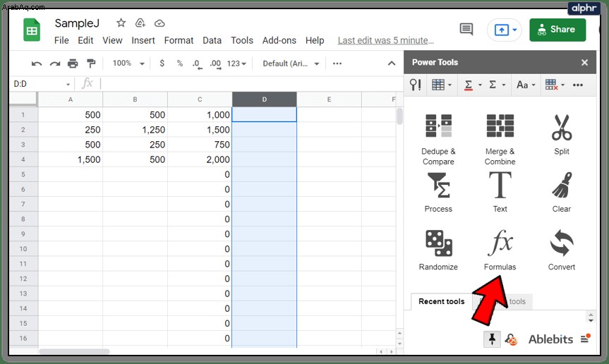The width and height of the screenshot is (609, 364).
Task: Collapse the toolbar with the up chevron
Action: coord(392,63)
